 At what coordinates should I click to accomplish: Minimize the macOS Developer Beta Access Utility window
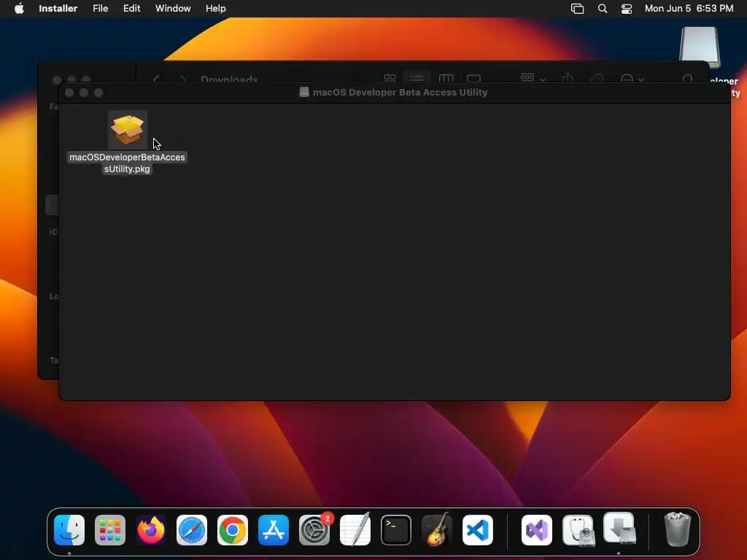click(84, 93)
